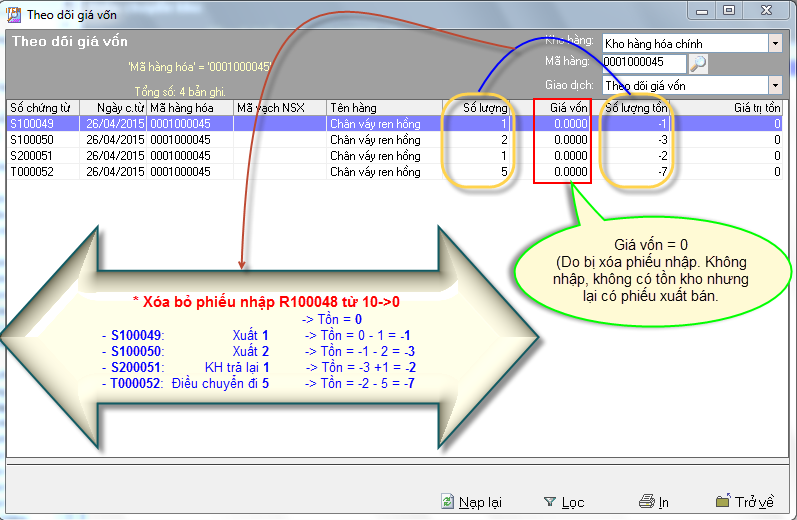The height and width of the screenshot is (520, 797).
Task: Select row with voucher T000052
Action: 40,172
